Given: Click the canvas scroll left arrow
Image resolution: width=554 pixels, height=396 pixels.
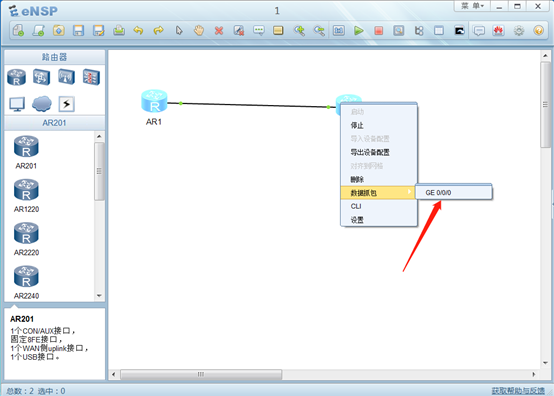Looking at the screenshot, I should click(x=114, y=374).
